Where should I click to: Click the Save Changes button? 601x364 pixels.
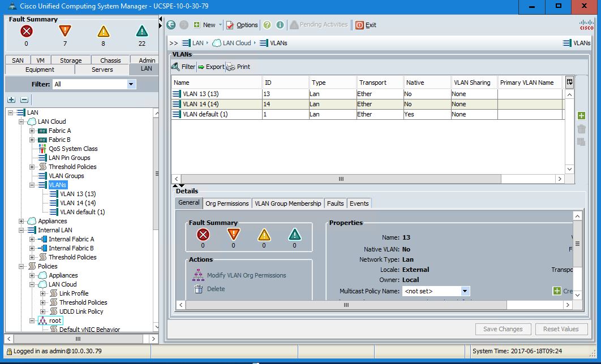503,329
